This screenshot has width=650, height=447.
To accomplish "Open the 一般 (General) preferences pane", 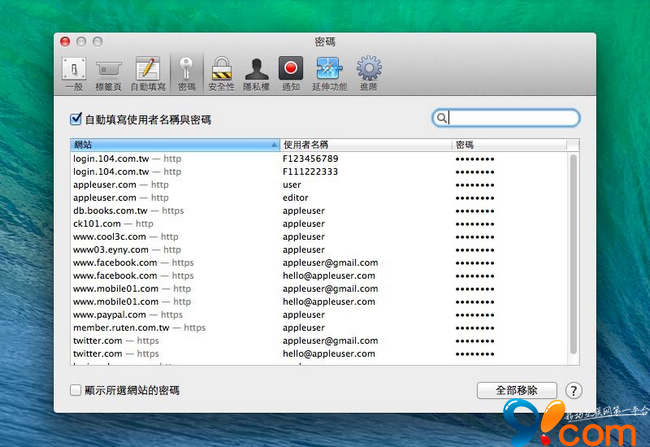I will pyautogui.click(x=74, y=72).
